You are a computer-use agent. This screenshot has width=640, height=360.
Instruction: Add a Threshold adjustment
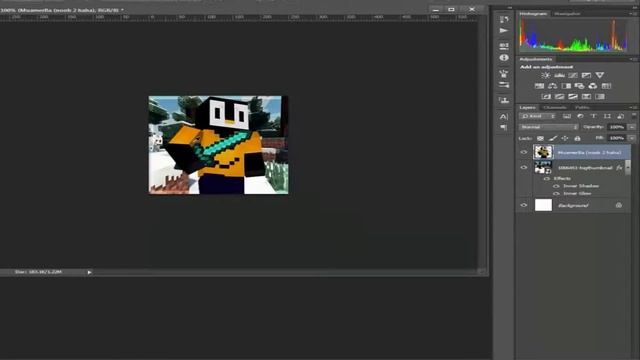click(573, 97)
